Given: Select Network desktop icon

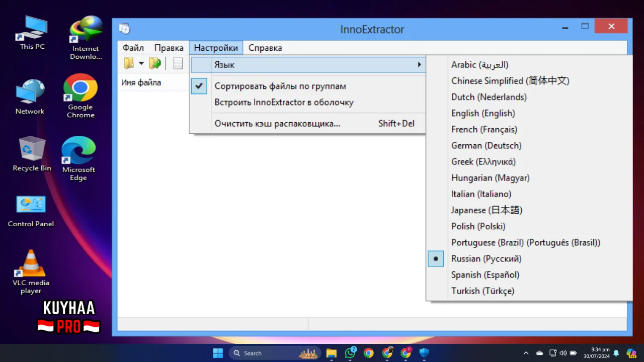Looking at the screenshot, I should click(30, 97).
